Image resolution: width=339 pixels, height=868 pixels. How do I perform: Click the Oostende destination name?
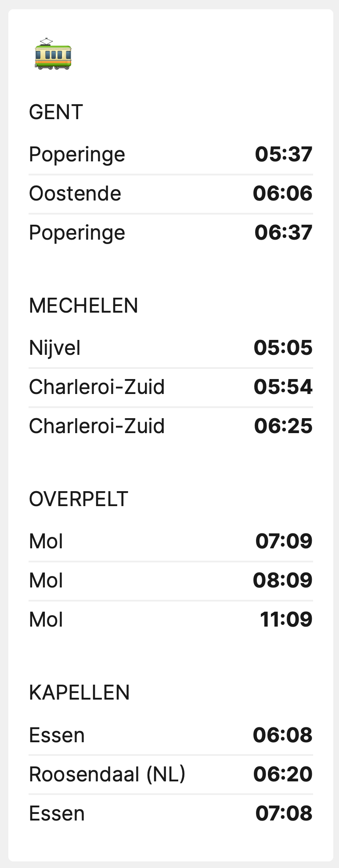pos(75,193)
